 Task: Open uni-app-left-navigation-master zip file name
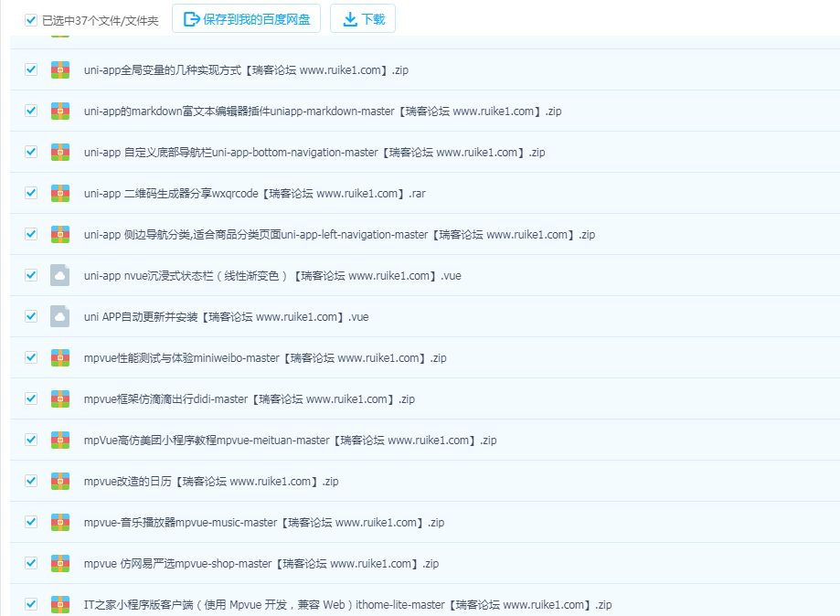pyautogui.click(x=339, y=235)
